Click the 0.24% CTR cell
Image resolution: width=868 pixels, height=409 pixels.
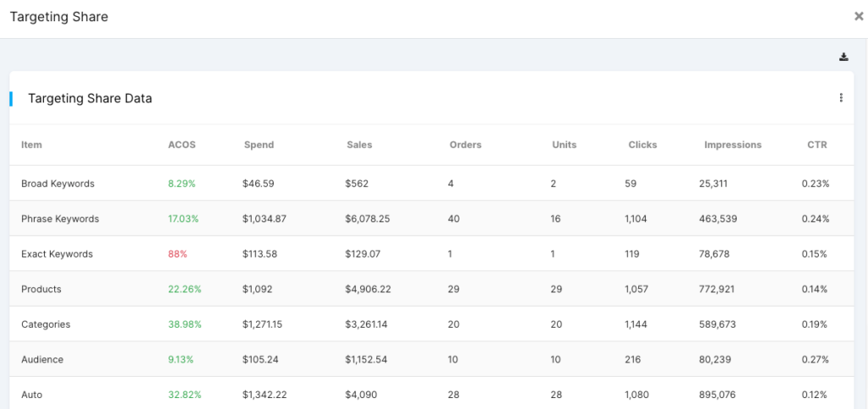pos(815,218)
